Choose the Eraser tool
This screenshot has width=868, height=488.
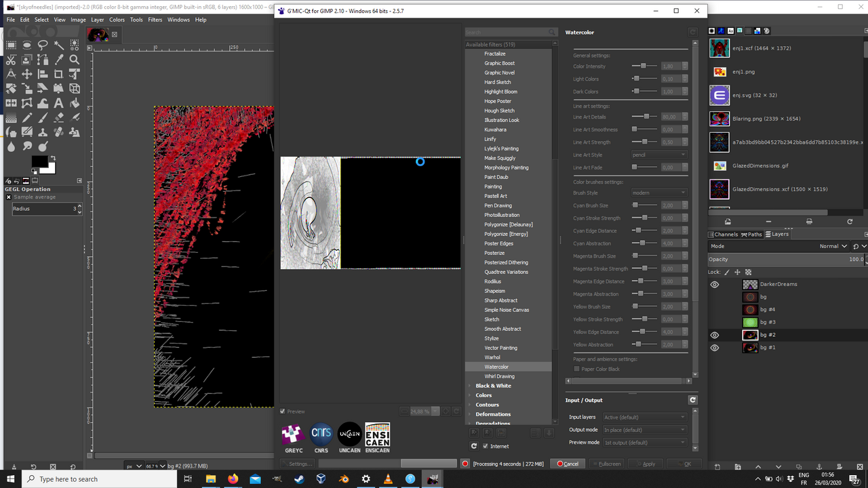(59, 117)
